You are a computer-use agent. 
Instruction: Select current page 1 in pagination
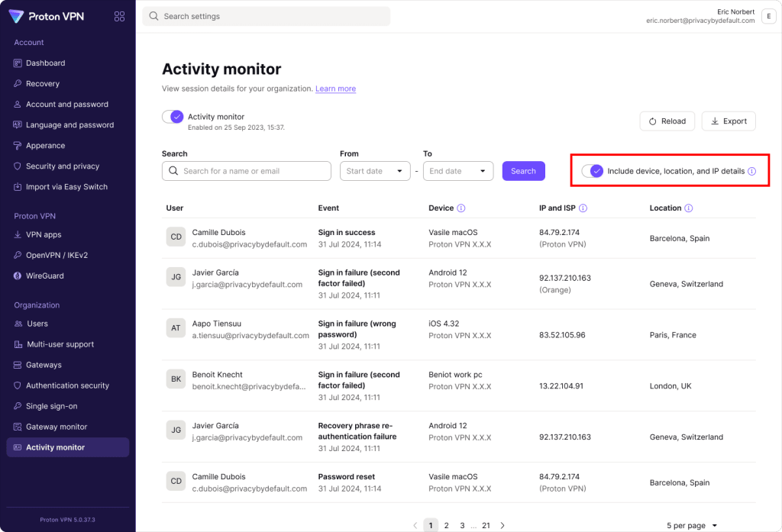tap(431, 526)
